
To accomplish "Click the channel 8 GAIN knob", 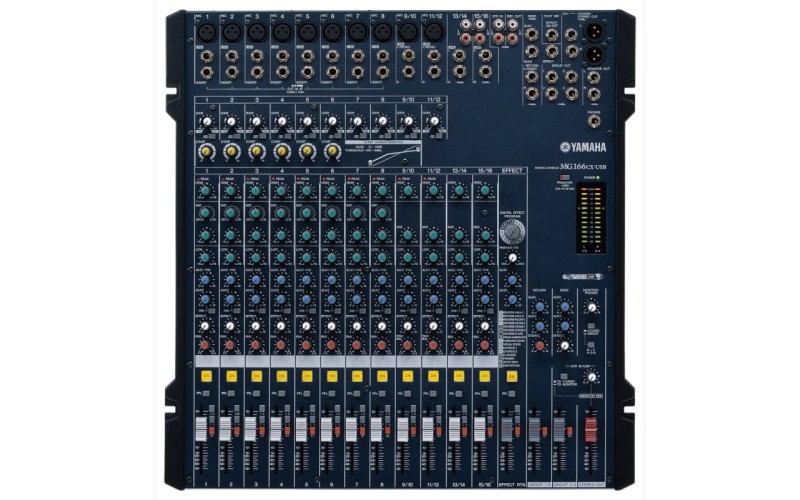I will [x=382, y=121].
